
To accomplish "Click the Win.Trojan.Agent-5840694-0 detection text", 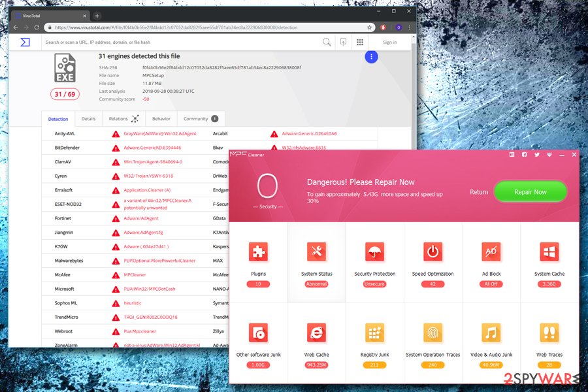I will point(153,161).
